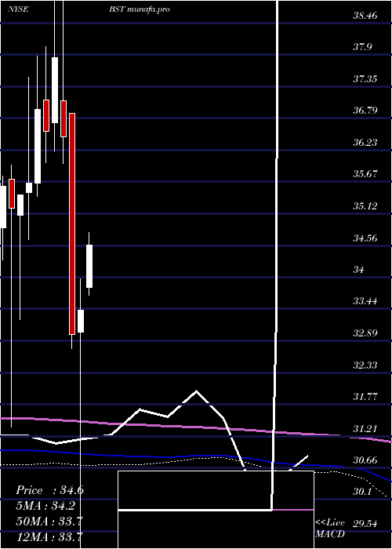The height and width of the screenshot is (549, 392).
Task: Click the last white candlestick near 34.56
Action: tap(89, 267)
